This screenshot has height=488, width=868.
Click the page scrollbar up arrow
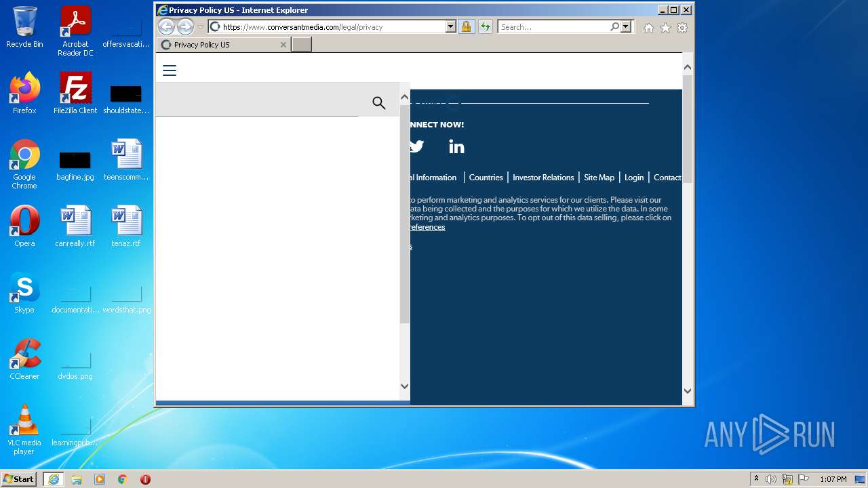click(688, 66)
